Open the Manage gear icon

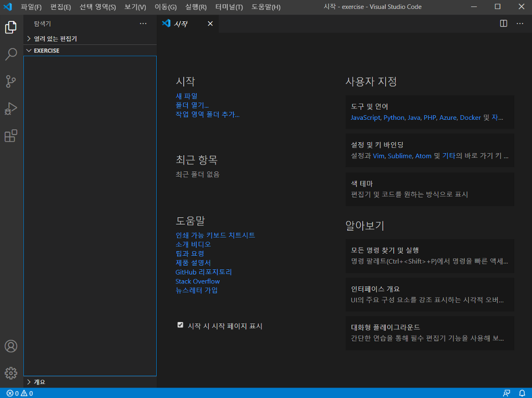(x=11, y=373)
